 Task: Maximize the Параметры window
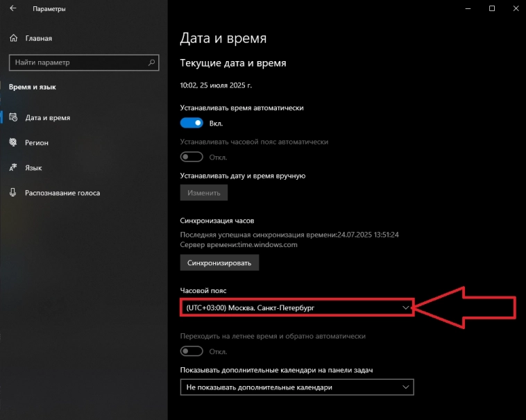pos(492,8)
